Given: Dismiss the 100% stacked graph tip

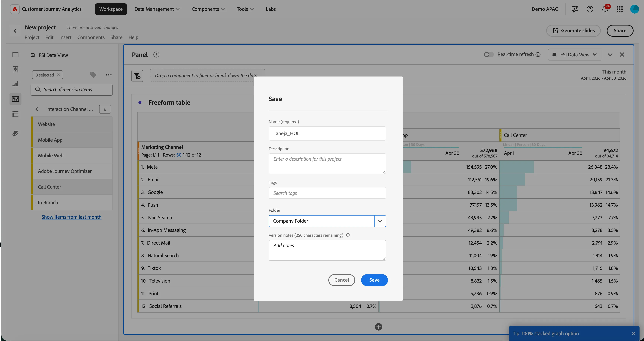Looking at the screenshot, I should (x=633, y=334).
